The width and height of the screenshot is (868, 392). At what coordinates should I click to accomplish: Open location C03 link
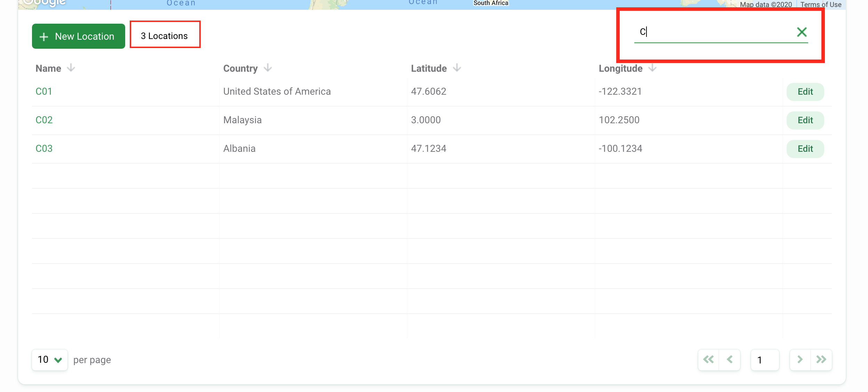44,148
